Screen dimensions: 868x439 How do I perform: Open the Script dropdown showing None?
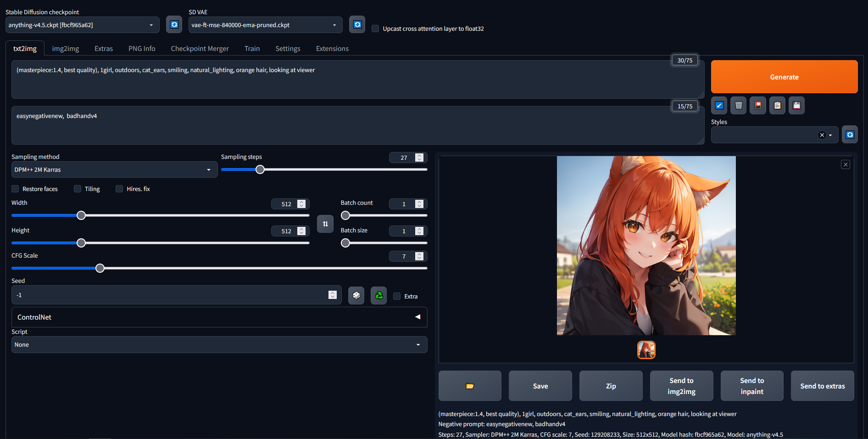coord(219,345)
